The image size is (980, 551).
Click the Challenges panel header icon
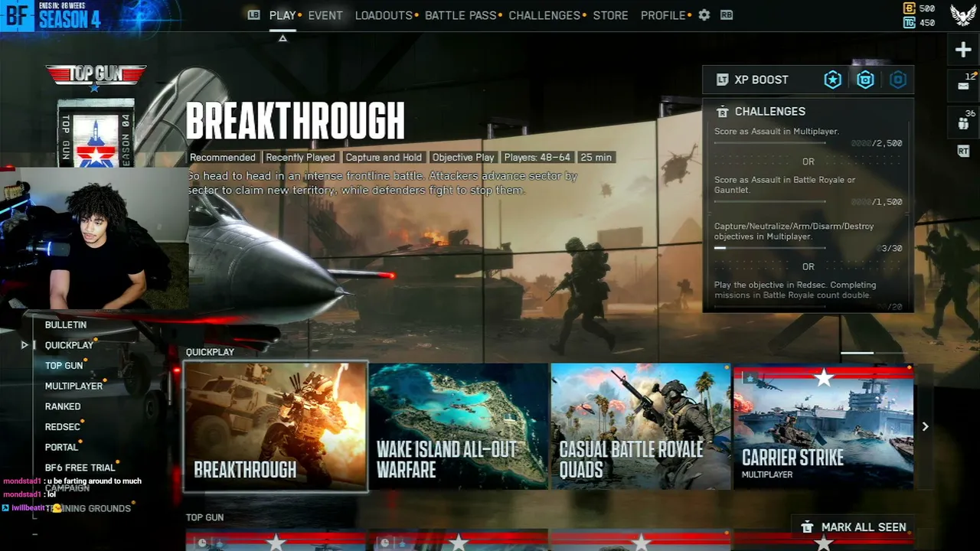click(722, 112)
